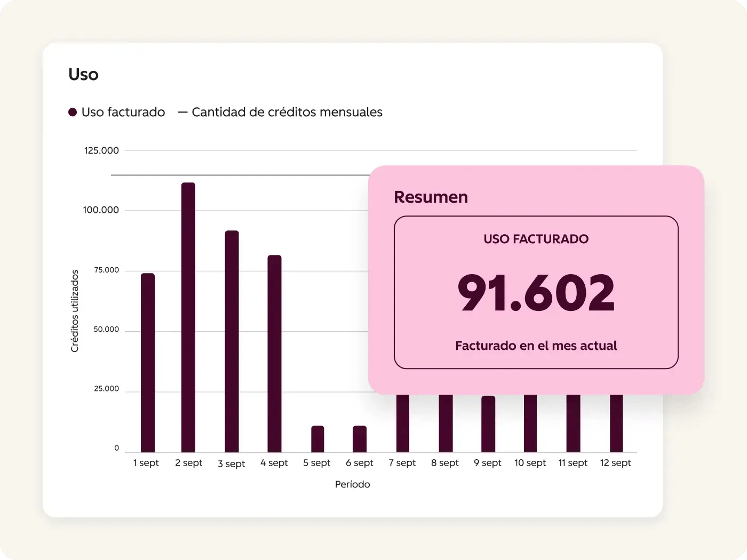Click the 'Resumen' card heading
Screen dimensions: 747x560
[x=431, y=197]
